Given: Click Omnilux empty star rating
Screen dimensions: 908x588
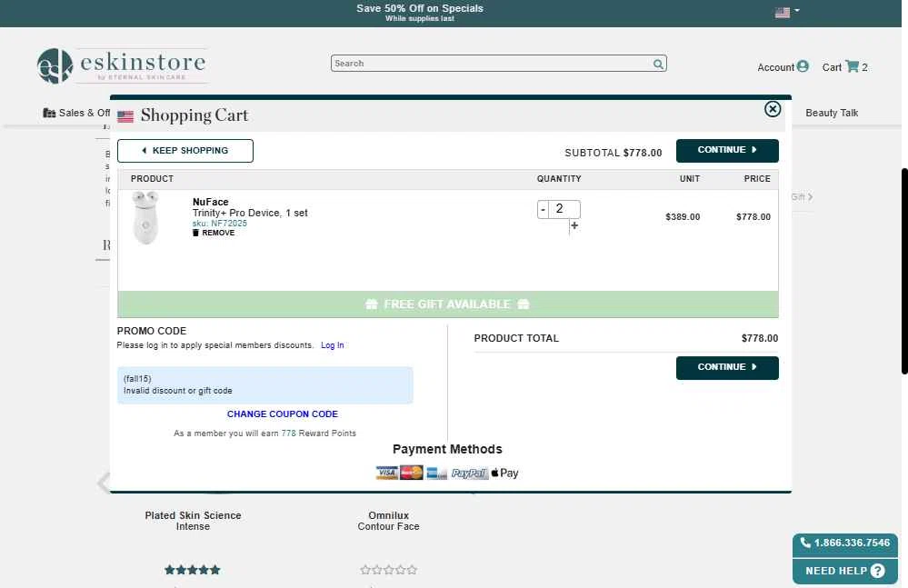Looking at the screenshot, I should (389, 570).
